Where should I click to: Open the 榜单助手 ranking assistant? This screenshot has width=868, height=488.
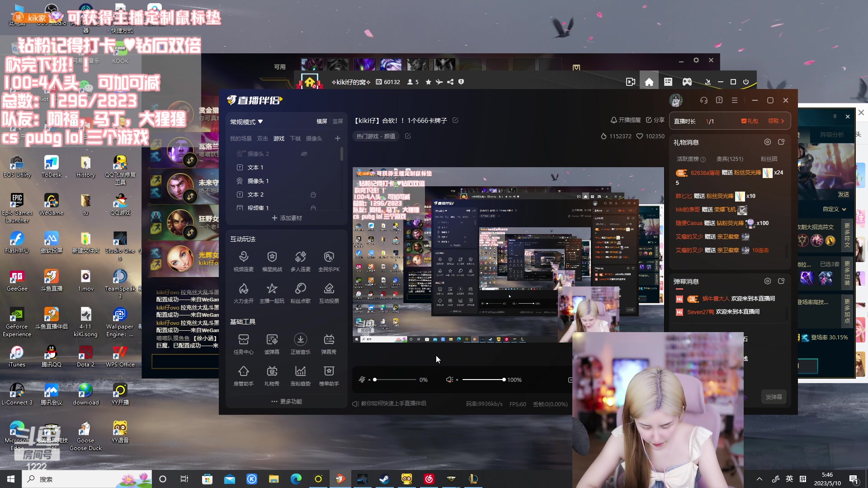click(329, 376)
